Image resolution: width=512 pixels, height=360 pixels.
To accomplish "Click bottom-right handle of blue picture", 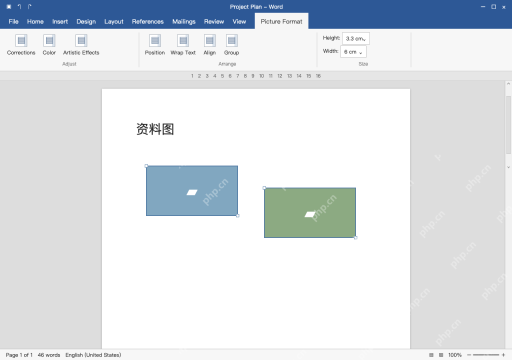I will (x=238, y=216).
